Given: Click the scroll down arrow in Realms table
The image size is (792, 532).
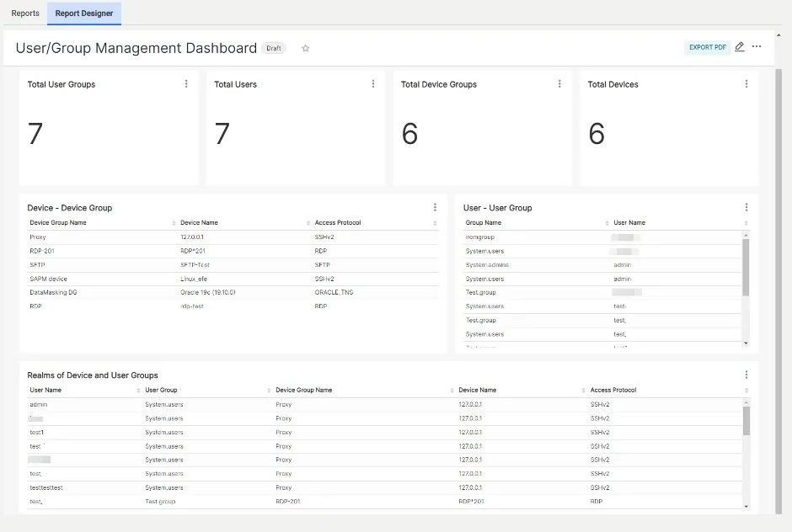Looking at the screenshot, I should pos(746,507).
